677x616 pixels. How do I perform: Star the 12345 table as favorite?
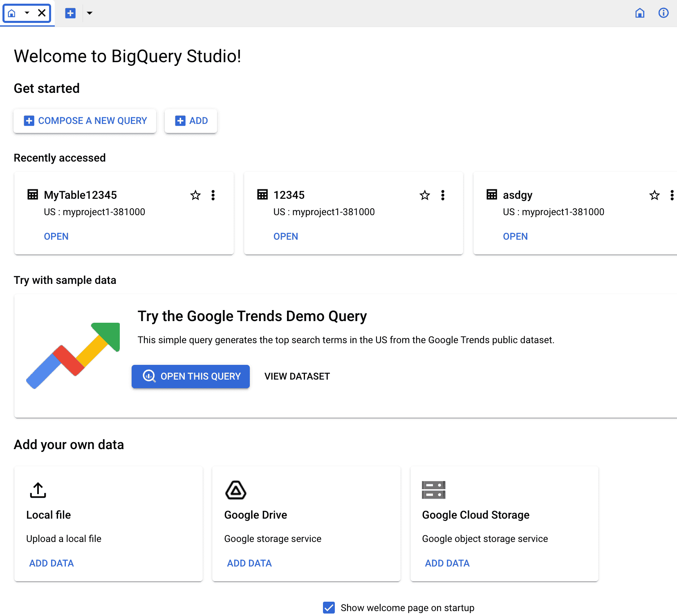(425, 195)
